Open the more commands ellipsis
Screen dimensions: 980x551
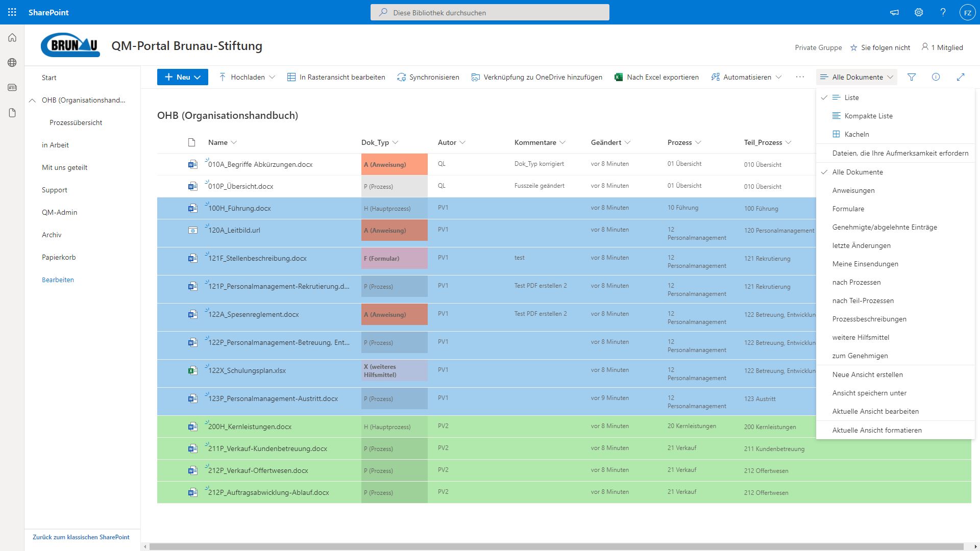pyautogui.click(x=800, y=77)
